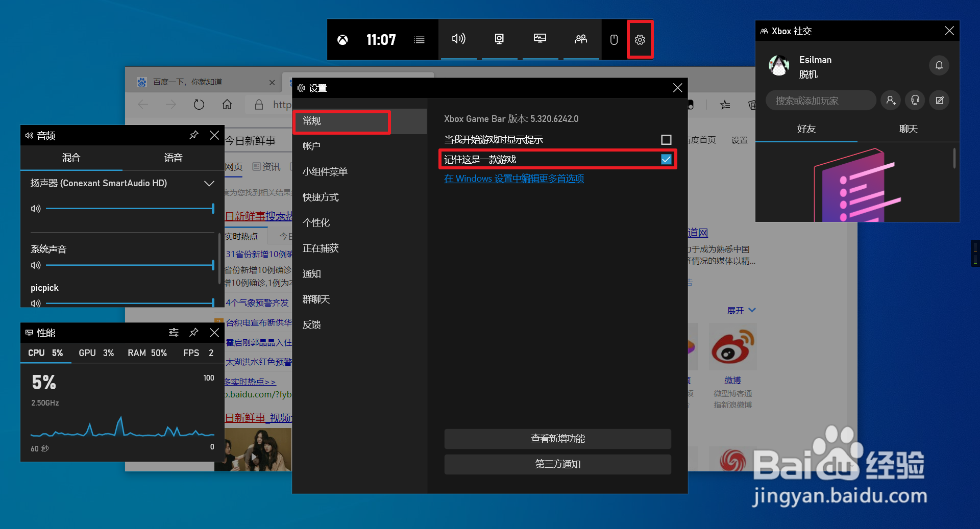Switch to 聊天 tab
Image resolution: width=980 pixels, height=529 pixels.
tap(909, 129)
